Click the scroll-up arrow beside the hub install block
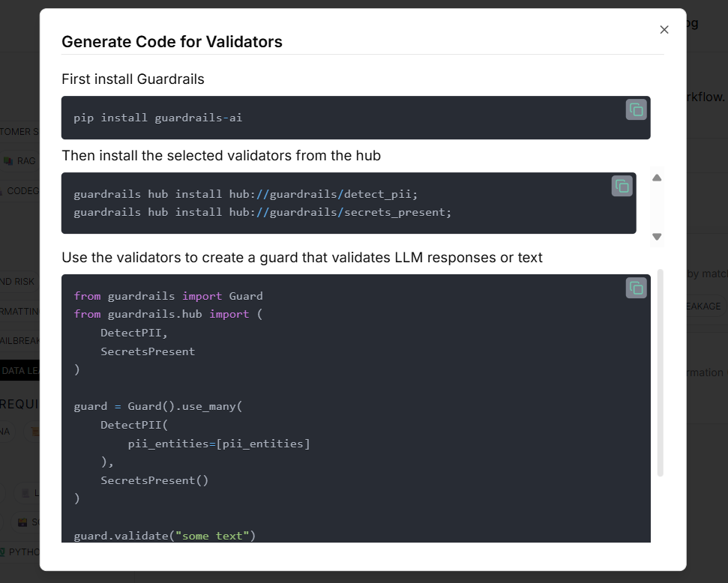 pos(657,178)
